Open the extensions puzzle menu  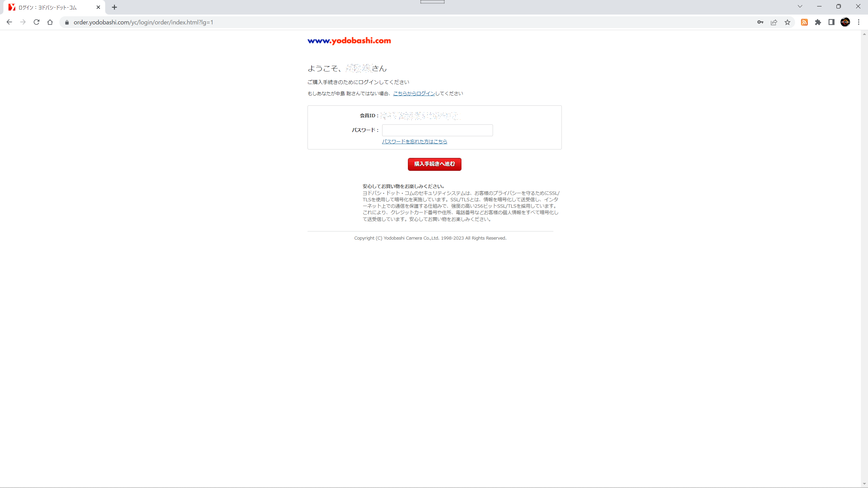[818, 22]
